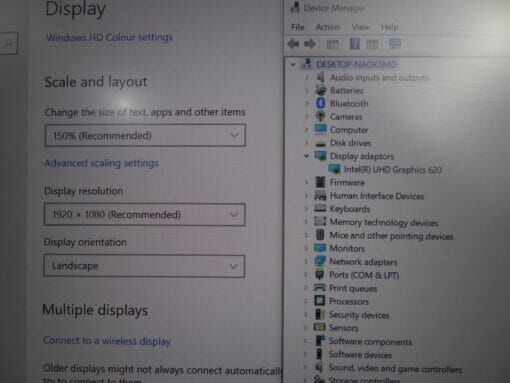The width and height of the screenshot is (510, 383).
Task: Expand the Bluetooth node arrow
Action: tap(307, 103)
